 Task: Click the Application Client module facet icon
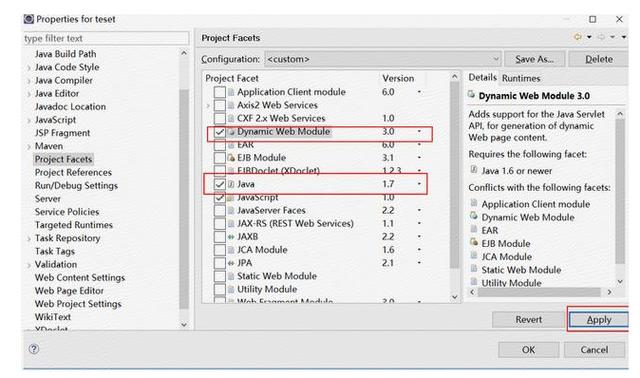tap(231, 92)
